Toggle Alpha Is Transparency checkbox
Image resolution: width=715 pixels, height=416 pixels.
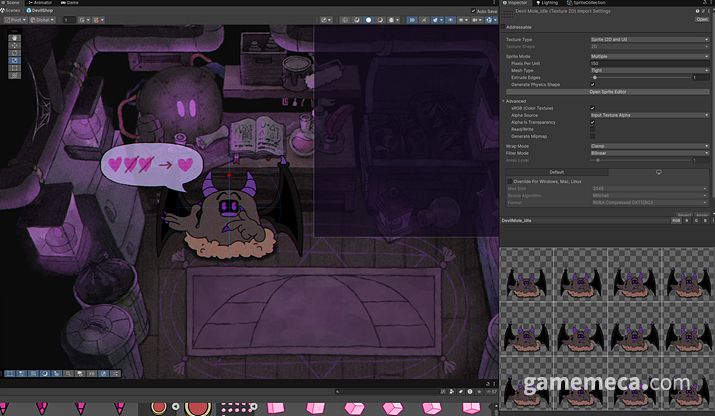[592, 122]
